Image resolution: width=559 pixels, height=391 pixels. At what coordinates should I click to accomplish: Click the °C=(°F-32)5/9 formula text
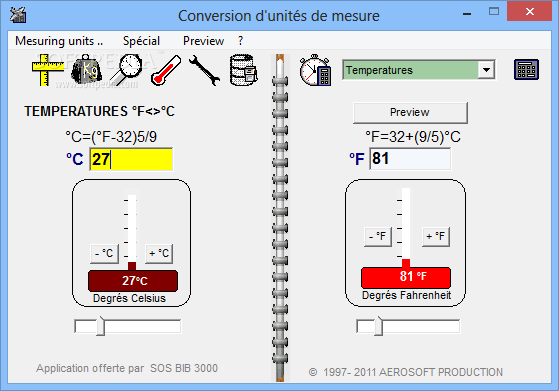(x=111, y=137)
